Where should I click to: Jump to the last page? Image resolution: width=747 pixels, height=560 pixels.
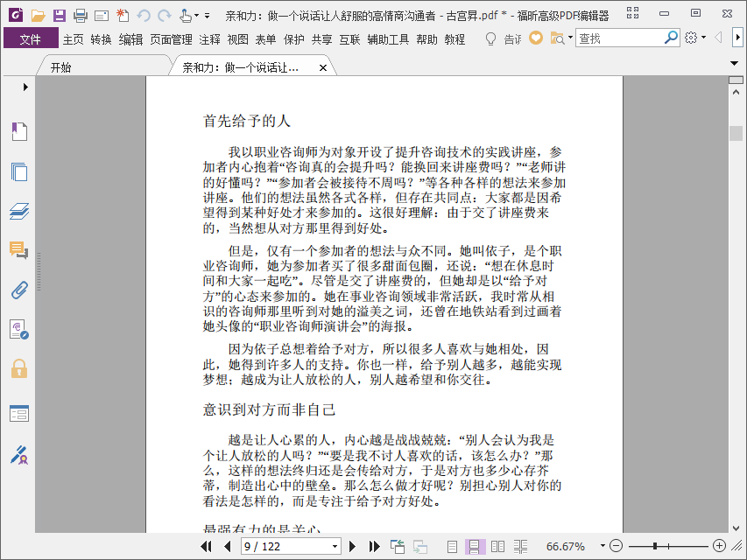[x=375, y=546]
